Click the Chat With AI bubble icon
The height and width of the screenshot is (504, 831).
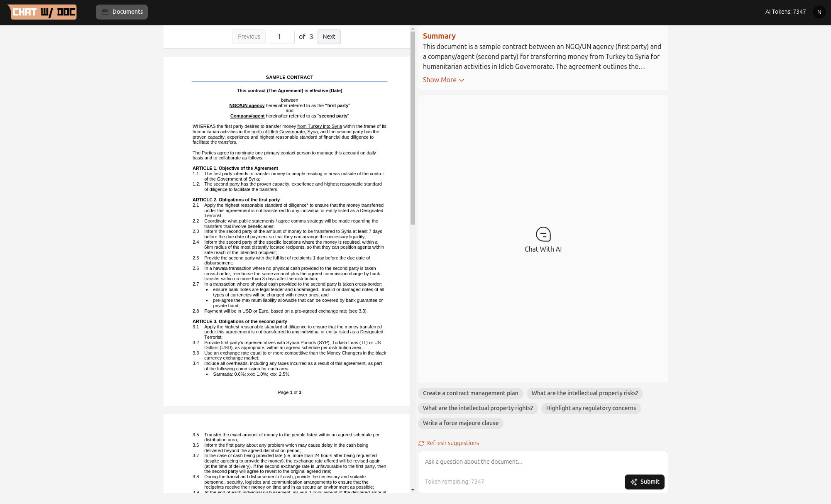(x=543, y=234)
